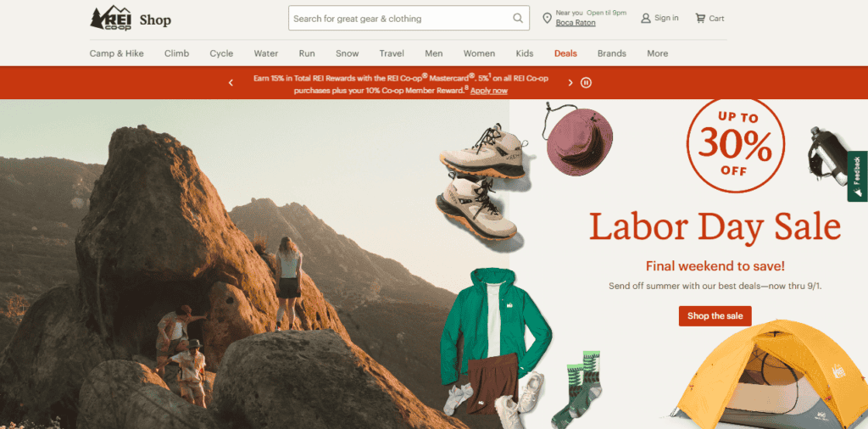Open the Sign in account icon

(645, 19)
